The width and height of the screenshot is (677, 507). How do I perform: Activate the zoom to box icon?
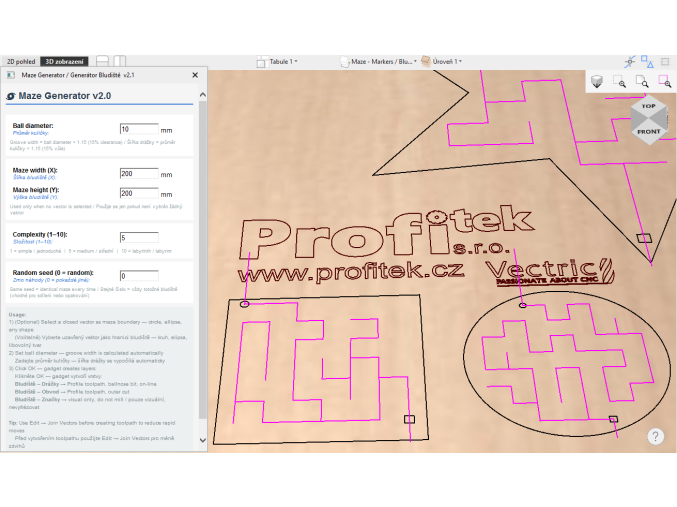[x=620, y=81]
